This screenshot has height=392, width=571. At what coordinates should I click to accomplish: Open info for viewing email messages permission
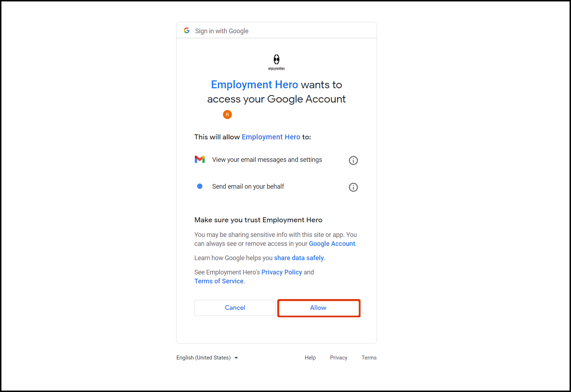tap(353, 160)
